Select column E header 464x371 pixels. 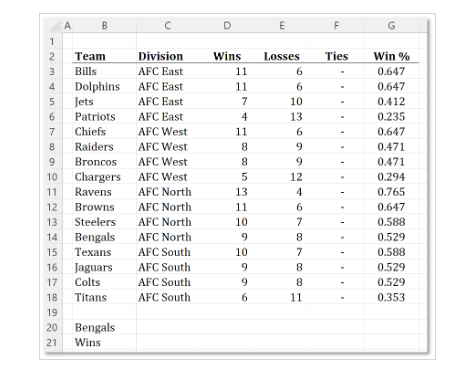point(282,26)
